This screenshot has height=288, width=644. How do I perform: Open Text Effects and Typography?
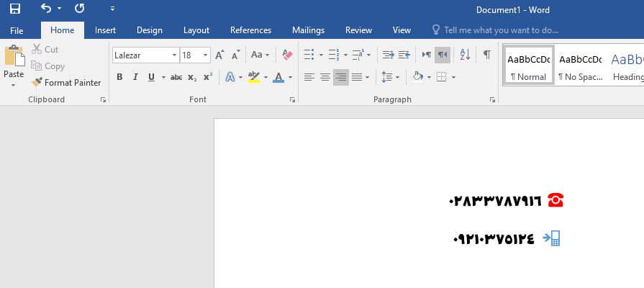(230, 77)
